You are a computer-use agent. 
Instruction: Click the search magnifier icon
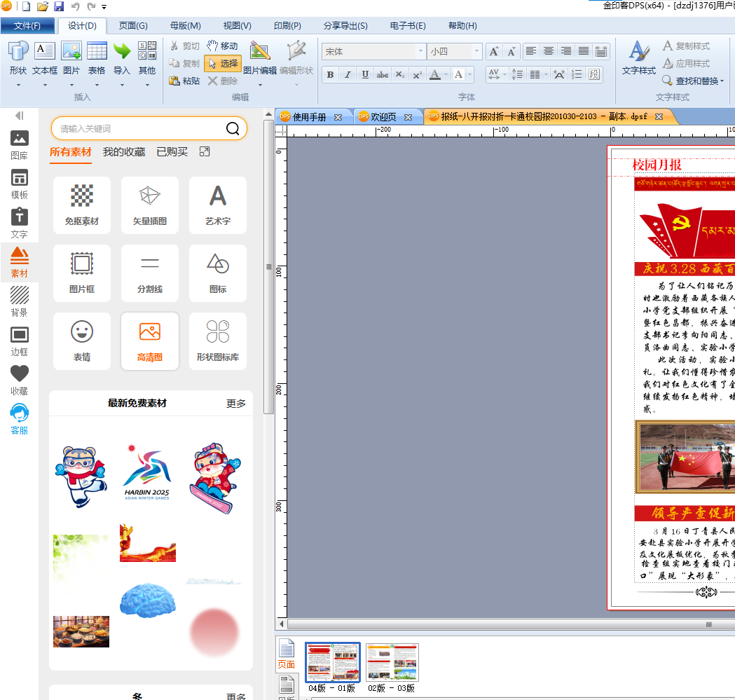(x=233, y=128)
